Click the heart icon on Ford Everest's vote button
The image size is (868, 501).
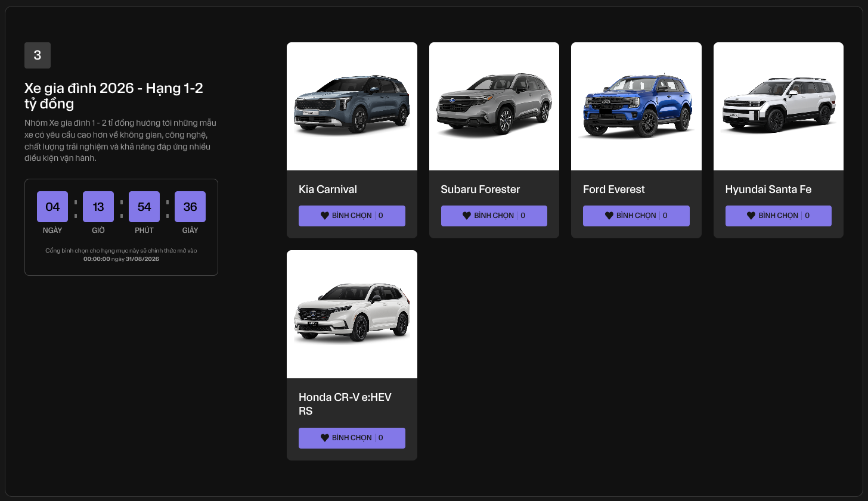pyautogui.click(x=609, y=216)
